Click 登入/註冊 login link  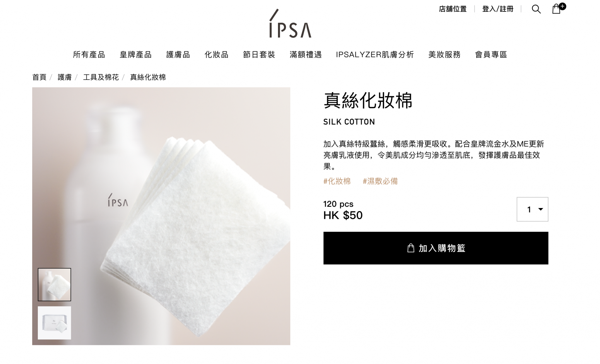498,9
